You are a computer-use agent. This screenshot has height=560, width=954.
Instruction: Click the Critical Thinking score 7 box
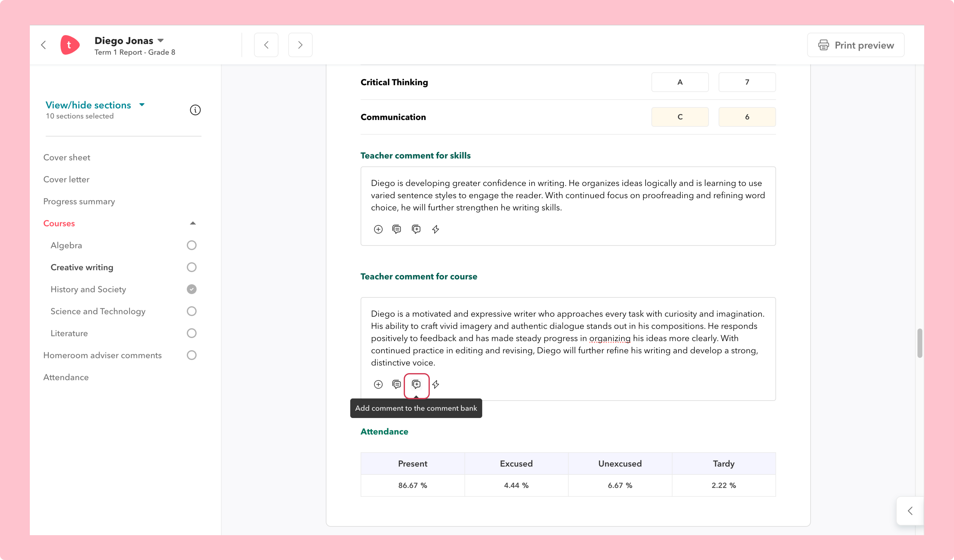747,82
